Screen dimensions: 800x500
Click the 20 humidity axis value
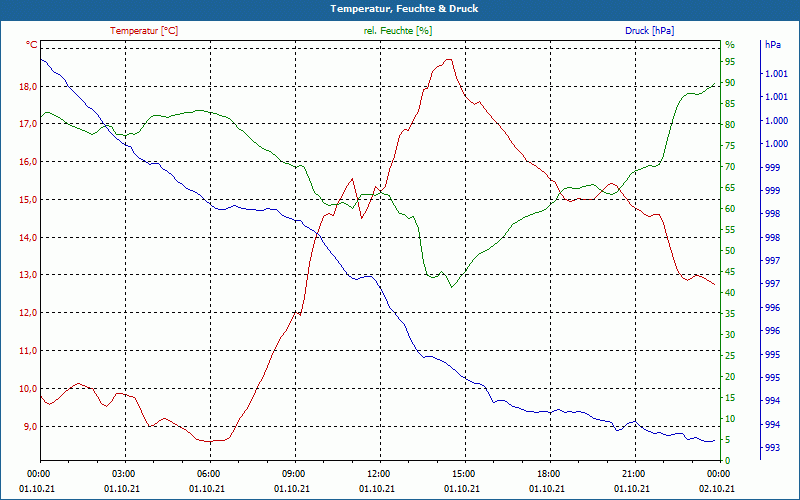coord(730,377)
